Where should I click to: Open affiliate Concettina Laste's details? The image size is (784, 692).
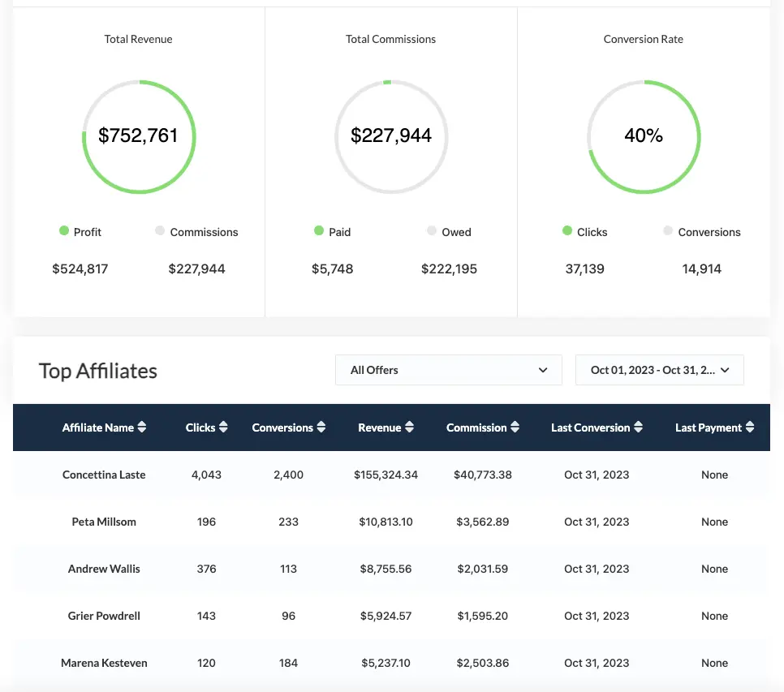coord(104,475)
